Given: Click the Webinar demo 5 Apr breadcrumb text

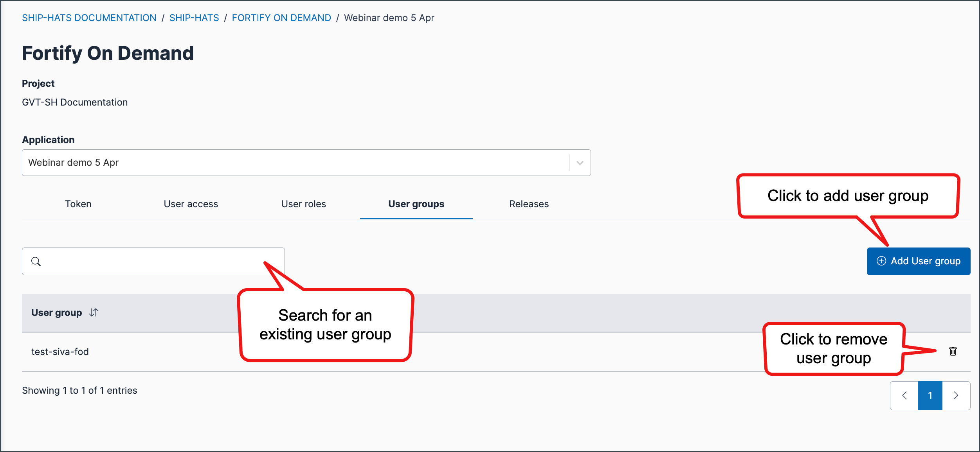Looking at the screenshot, I should [389, 18].
